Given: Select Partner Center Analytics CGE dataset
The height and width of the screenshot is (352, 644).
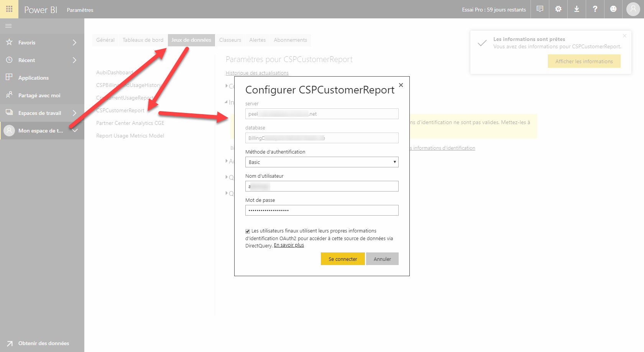Looking at the screenshot, I should coord(130,123).
